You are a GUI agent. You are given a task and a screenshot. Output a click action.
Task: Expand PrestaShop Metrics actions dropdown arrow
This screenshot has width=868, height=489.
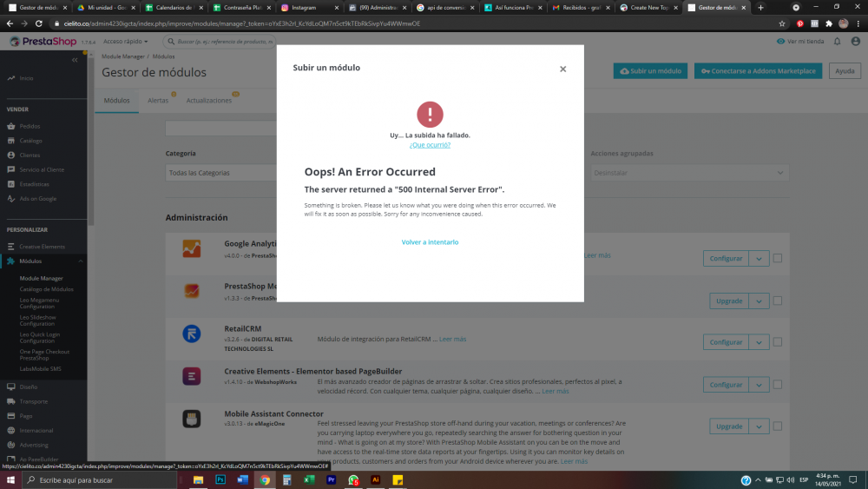pyautogui.click(x=759, y=301)
